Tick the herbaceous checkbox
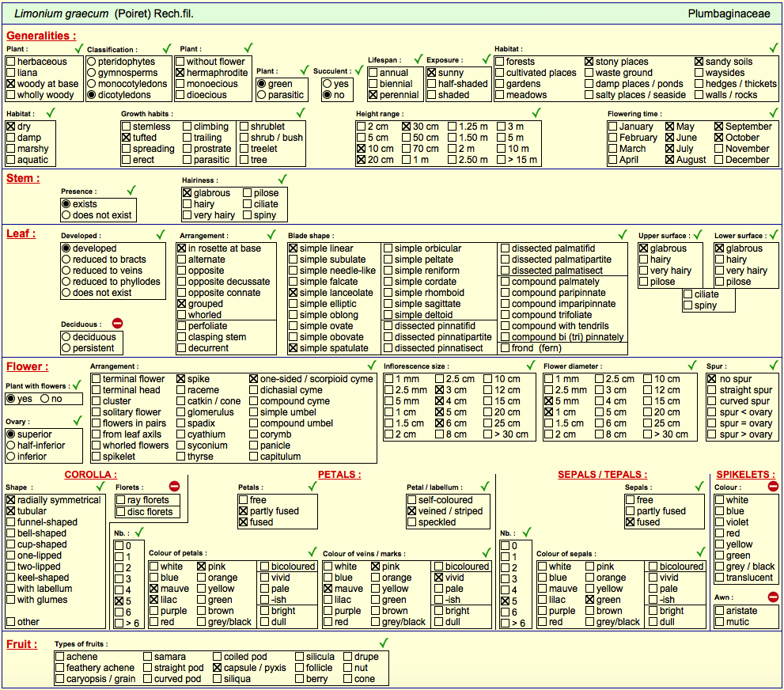 [x=11, y=62]
